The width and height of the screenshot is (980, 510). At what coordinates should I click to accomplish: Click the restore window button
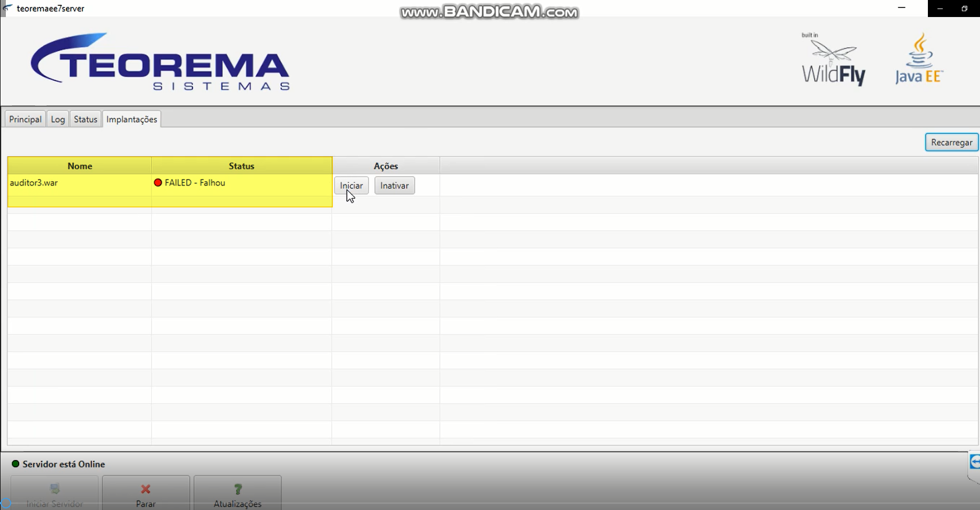click(x=964, y=9)
